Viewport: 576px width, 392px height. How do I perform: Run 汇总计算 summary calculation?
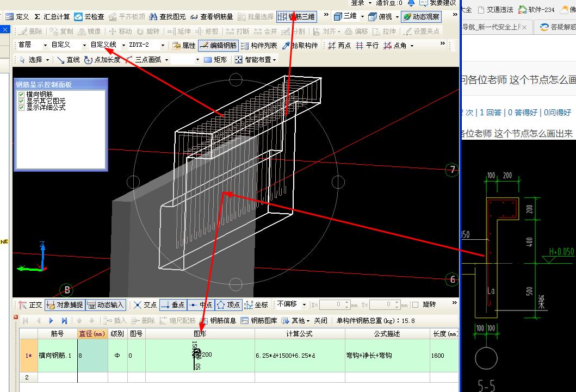click(52, 17)
